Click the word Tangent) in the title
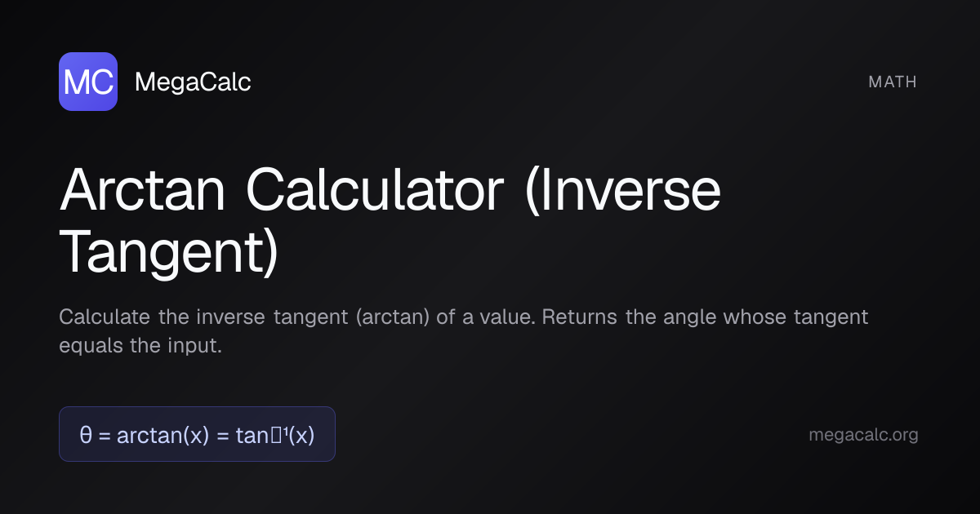 tap(169, 252)
